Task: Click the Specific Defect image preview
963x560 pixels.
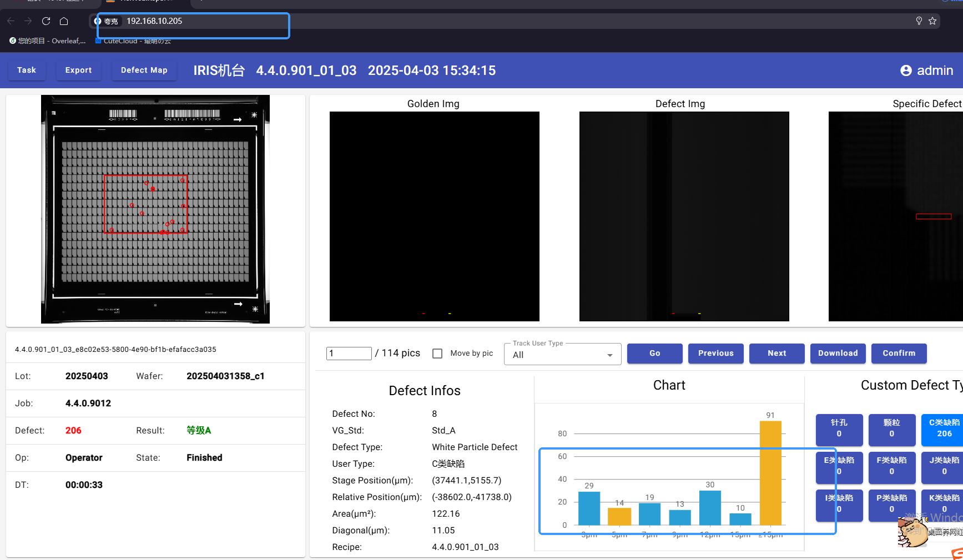Action: pos(896,216)
